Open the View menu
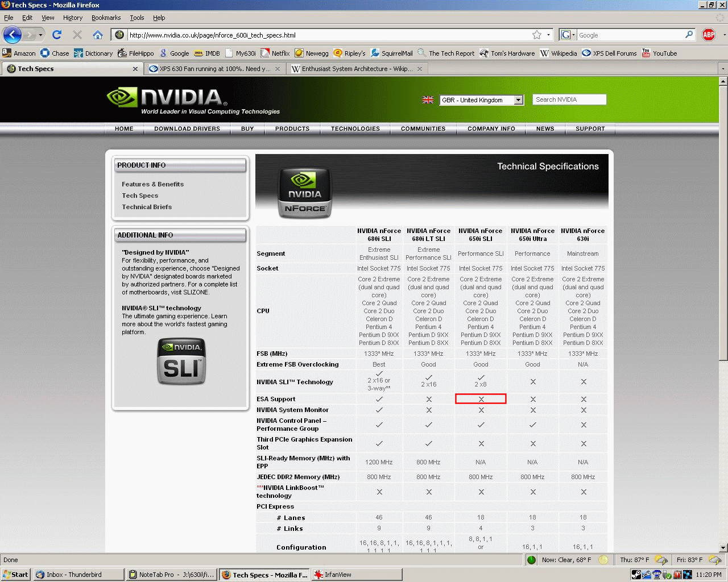The width and height of the screenshot is (728, 582). (x=48, y=18)
